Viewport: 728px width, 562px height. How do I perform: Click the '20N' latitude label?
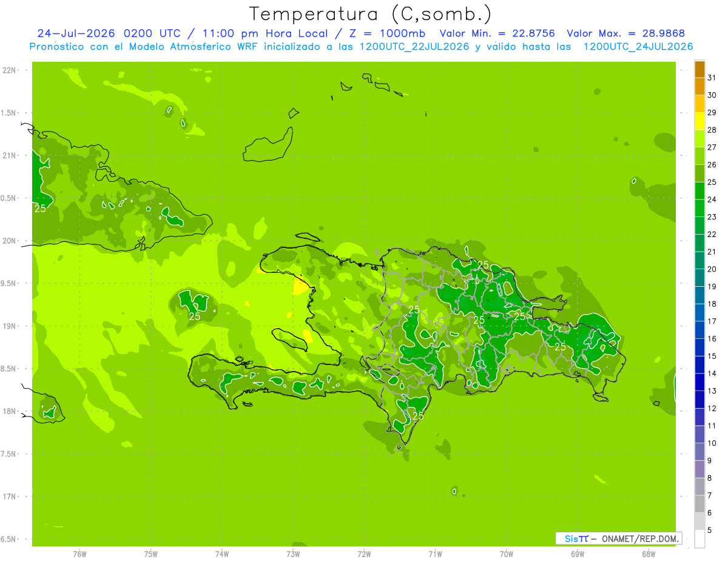click(9, 241)
